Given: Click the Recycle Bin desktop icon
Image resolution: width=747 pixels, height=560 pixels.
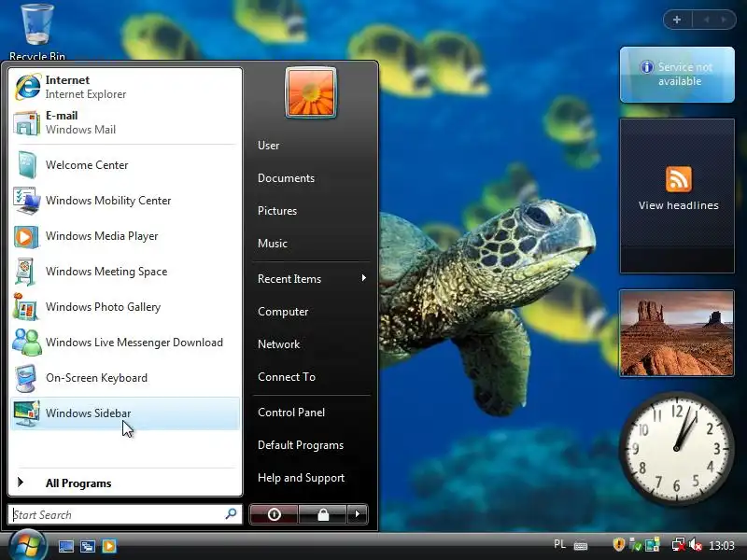Looking at the screenshot, I should (x=37, y=32).
